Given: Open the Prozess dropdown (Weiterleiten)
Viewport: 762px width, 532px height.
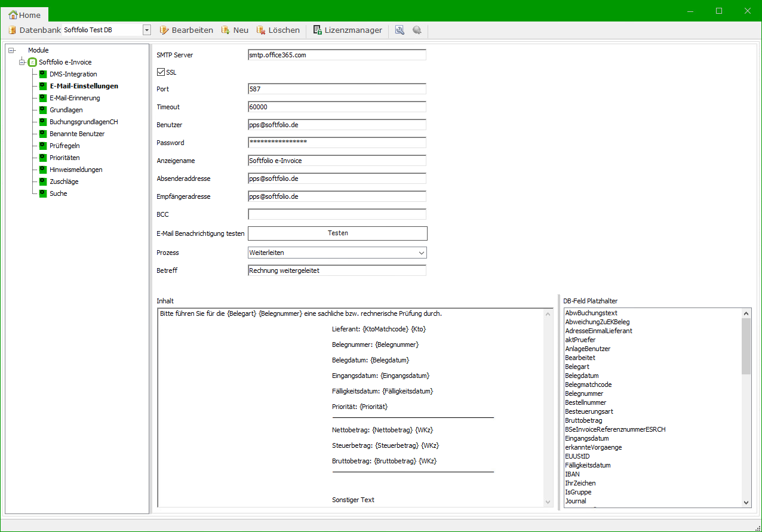Looking at the screenshot, I should [x=337, y=253].
